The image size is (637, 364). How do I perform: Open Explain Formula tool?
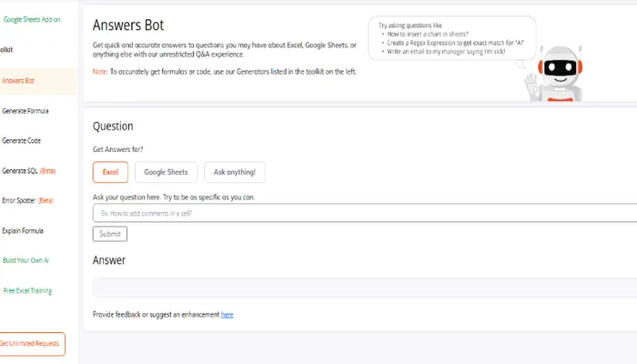[x=24, y=231]
